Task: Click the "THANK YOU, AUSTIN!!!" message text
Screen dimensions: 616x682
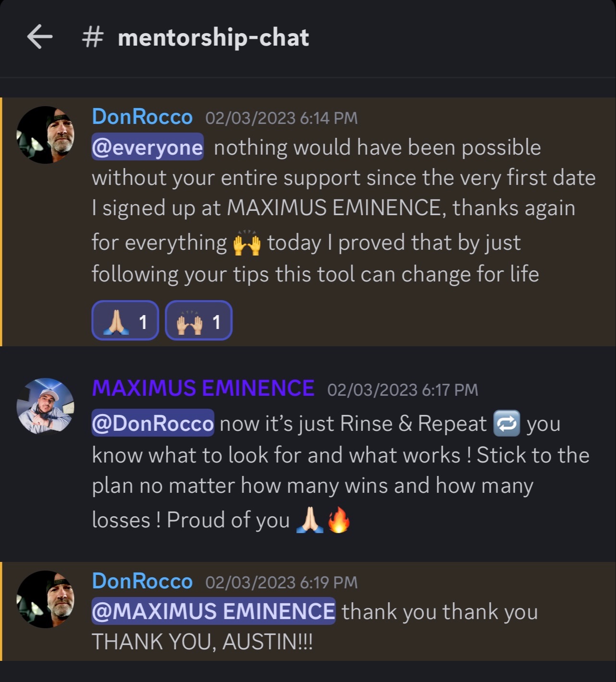Action: coord(202,642)
